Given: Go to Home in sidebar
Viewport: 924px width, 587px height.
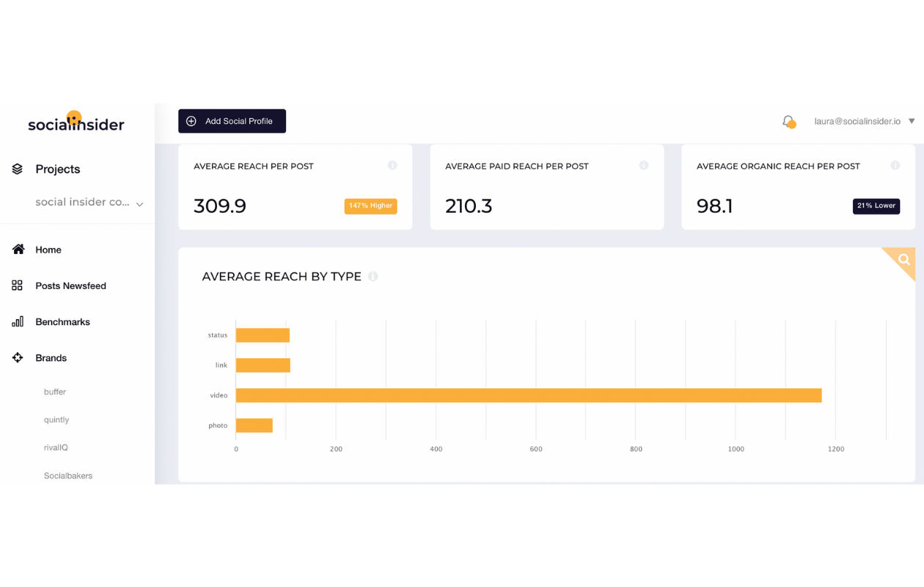Looking at the screenshot, I should (48, 250).
